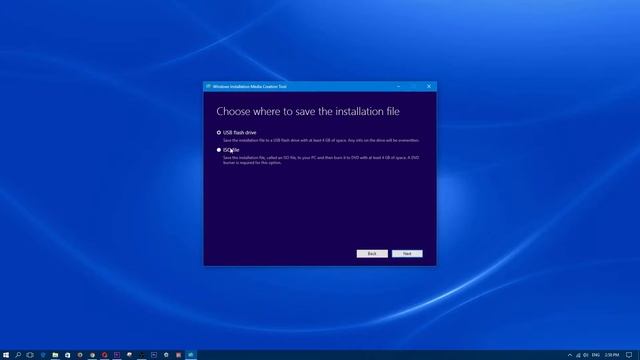Open the Settings gear taskbar icon
Image resolution: width=640 pixels, height=360 pixels.
pyautogui.click(x=166, y=355)
